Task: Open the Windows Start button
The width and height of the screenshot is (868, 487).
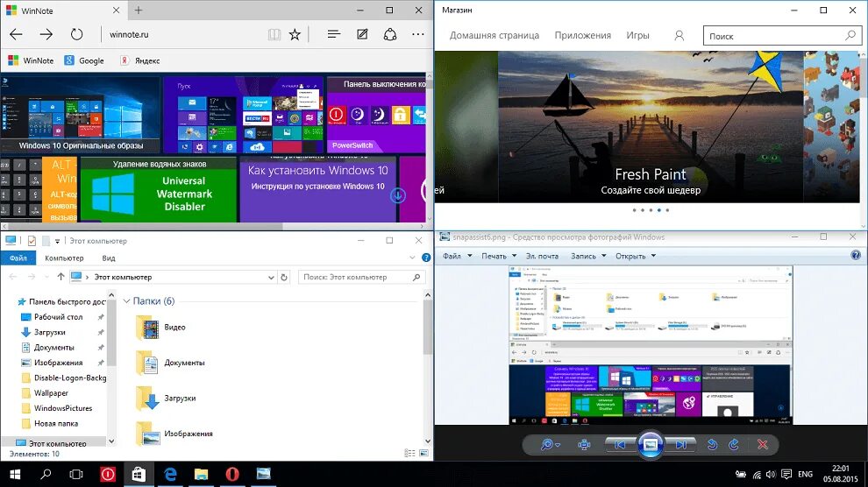Action: point(15,474)
